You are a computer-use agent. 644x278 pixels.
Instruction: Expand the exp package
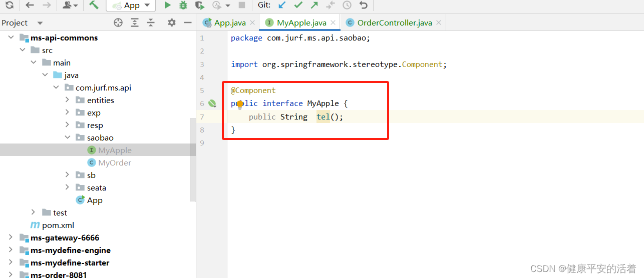(67, 112)
